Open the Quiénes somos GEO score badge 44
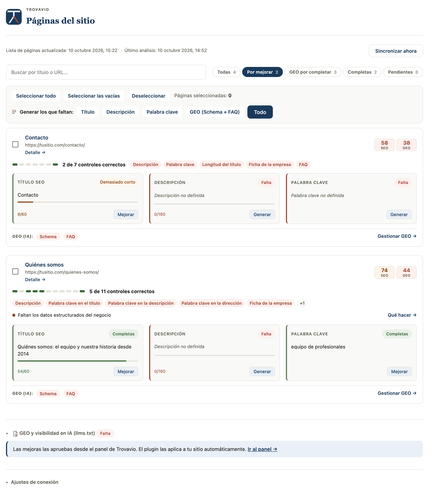The width and height of the screenshot is (441, 504). click(x=407, y=272)
